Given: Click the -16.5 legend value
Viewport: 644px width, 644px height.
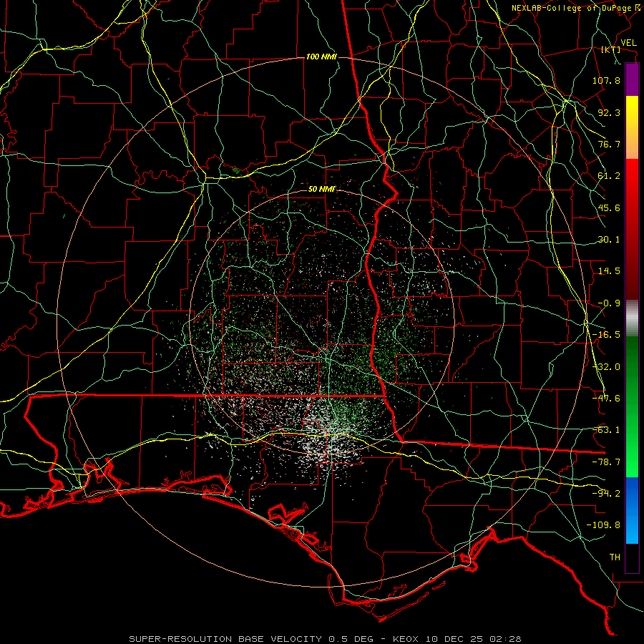Looking at the screenshot, I should coord(606,335).
